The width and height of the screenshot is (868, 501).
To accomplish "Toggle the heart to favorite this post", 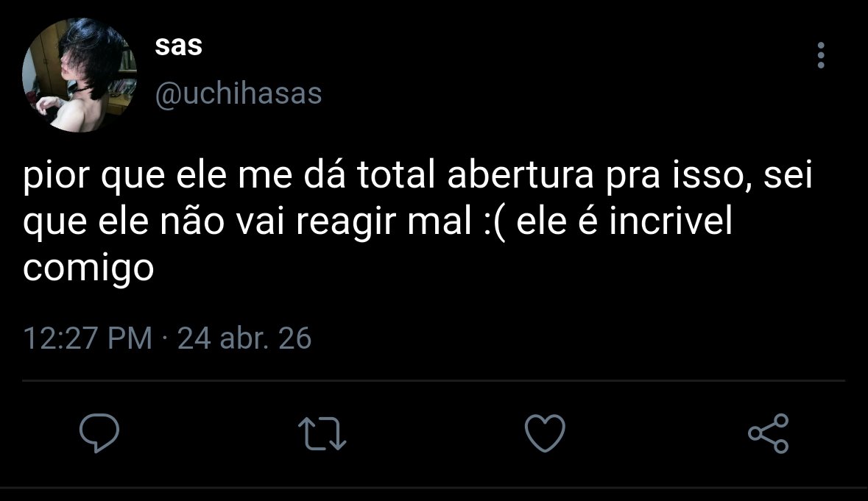I will pyautogui.click(x=545, y=433).
